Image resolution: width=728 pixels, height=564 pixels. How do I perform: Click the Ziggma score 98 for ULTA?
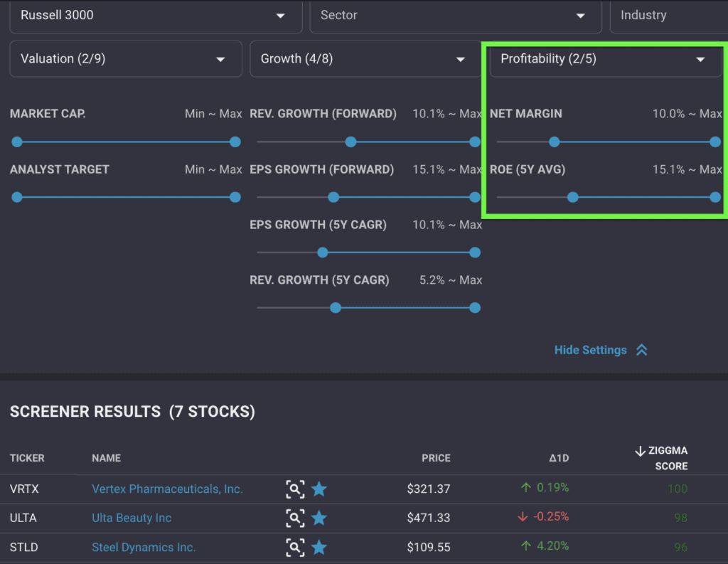(x=680, y=518)
